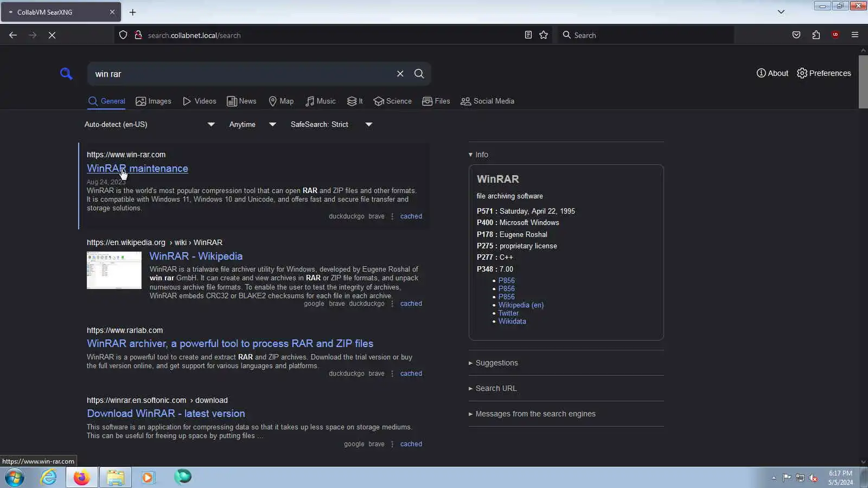Image resolution: width=868 pixels, height=488 pixels.
Task: Open the Anytime time range dropdown
Action: (x=253, y=125)
